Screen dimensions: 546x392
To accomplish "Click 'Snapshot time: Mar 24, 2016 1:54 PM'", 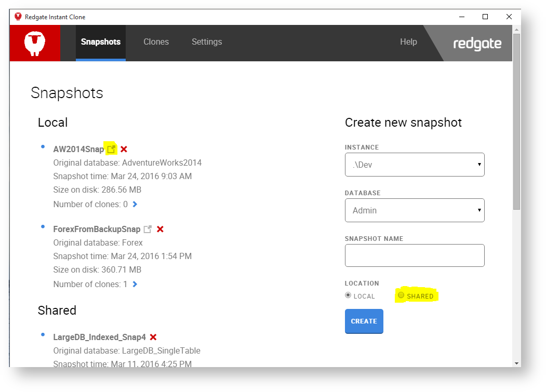I will point(123,256).
